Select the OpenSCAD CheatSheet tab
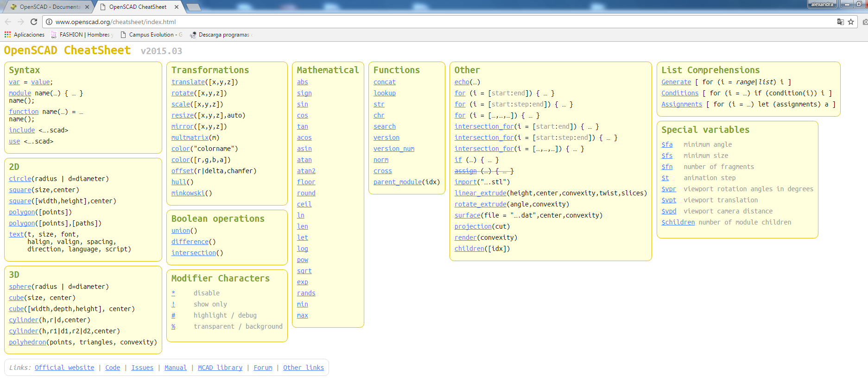Image resolution: width=868 pixels, height=381 pixels. pos(138,7)
